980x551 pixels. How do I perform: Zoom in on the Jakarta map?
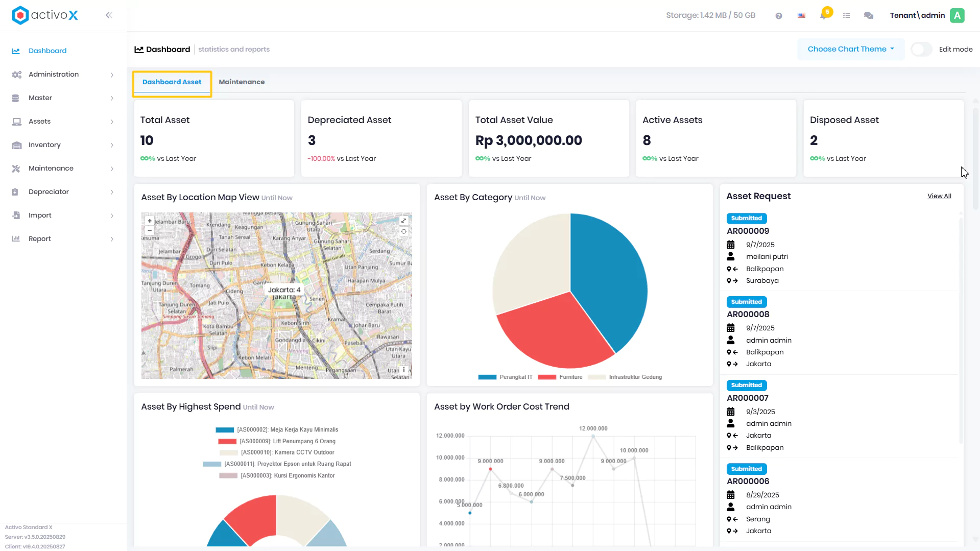(x=150, y=221)
